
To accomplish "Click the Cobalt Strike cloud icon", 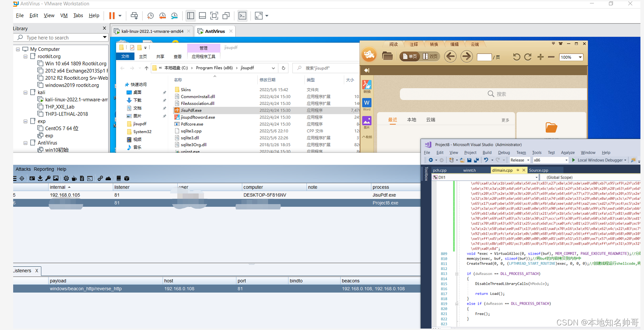I will pos(108,179).
